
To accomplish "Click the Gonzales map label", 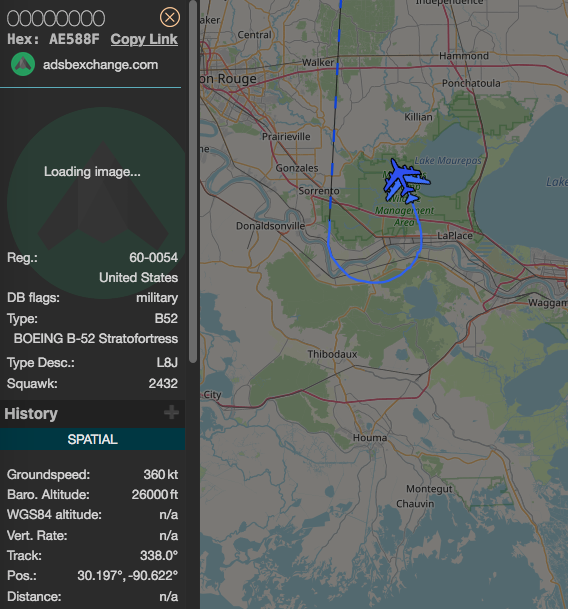I will (297, 168).
